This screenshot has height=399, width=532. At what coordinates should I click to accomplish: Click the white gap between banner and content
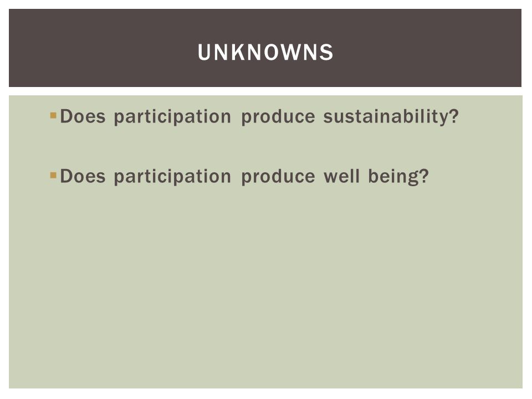pos(265,91)
